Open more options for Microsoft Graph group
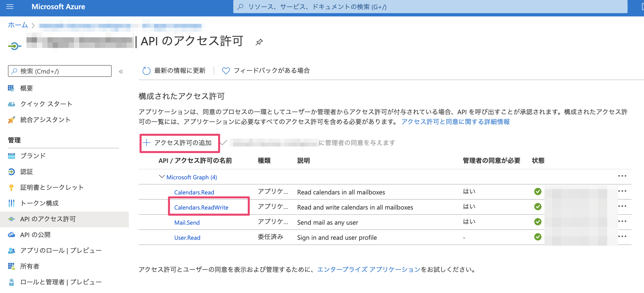 coord(622,176)
